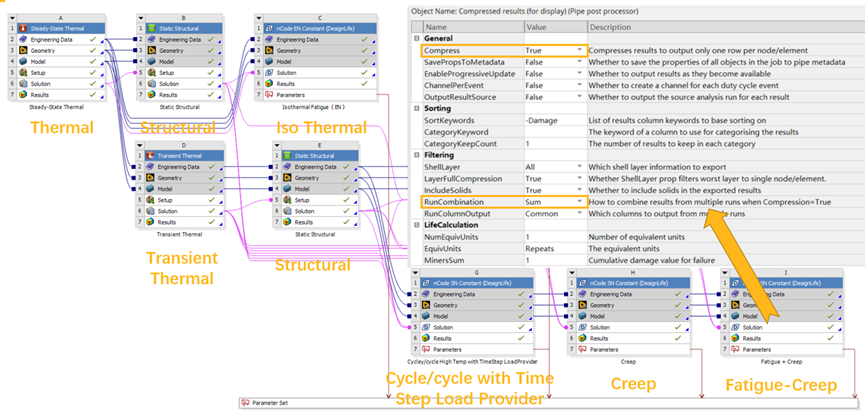
Task: Click the Parameter Set bar label
Action: click(x=270, y=404)
